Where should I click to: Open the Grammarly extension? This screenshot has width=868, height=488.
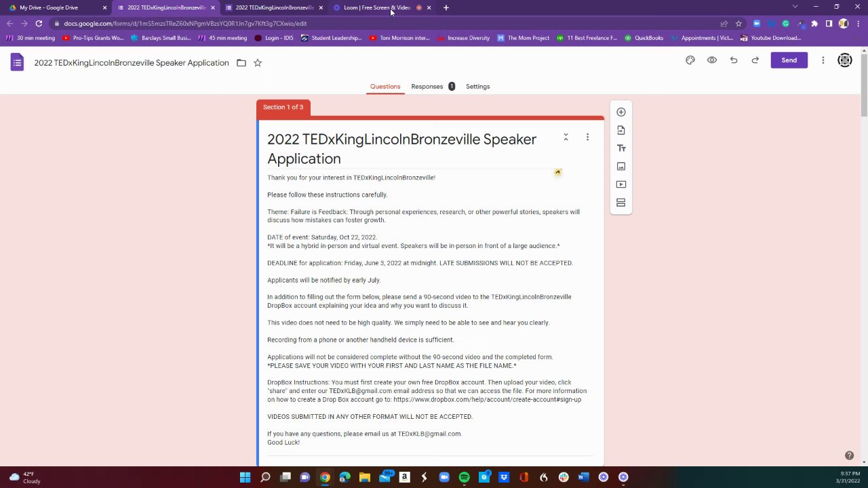click(786, 24)
